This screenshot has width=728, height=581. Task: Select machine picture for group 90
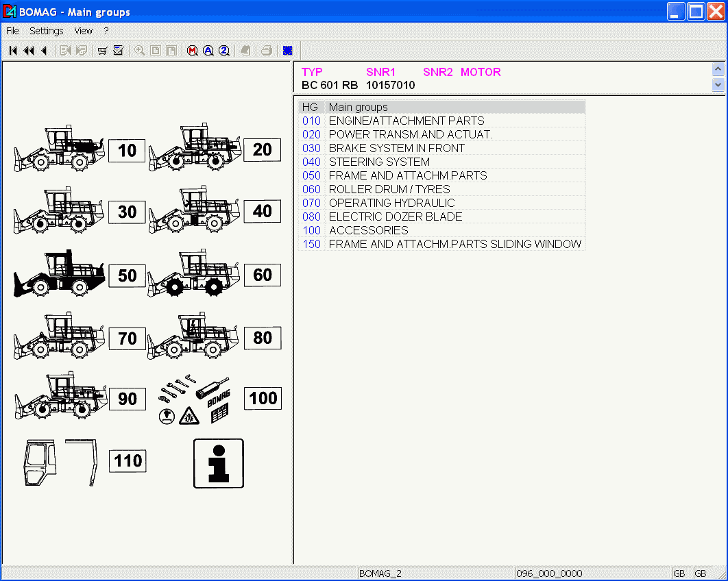[x=60, y=395]
